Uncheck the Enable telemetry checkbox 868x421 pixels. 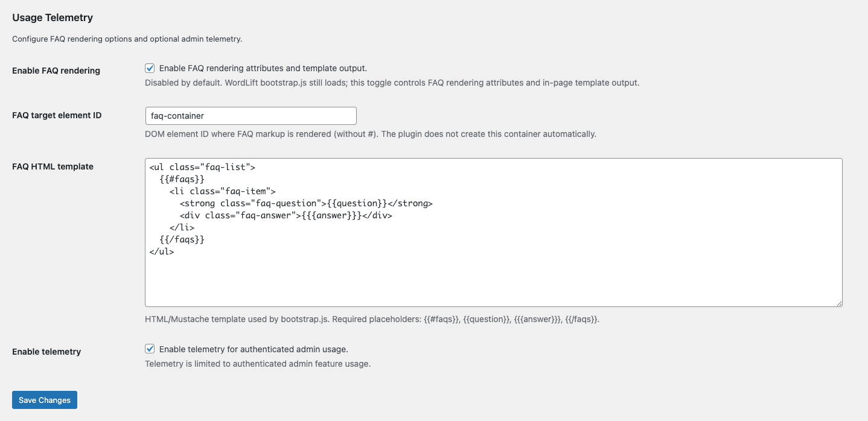point(150,349)
